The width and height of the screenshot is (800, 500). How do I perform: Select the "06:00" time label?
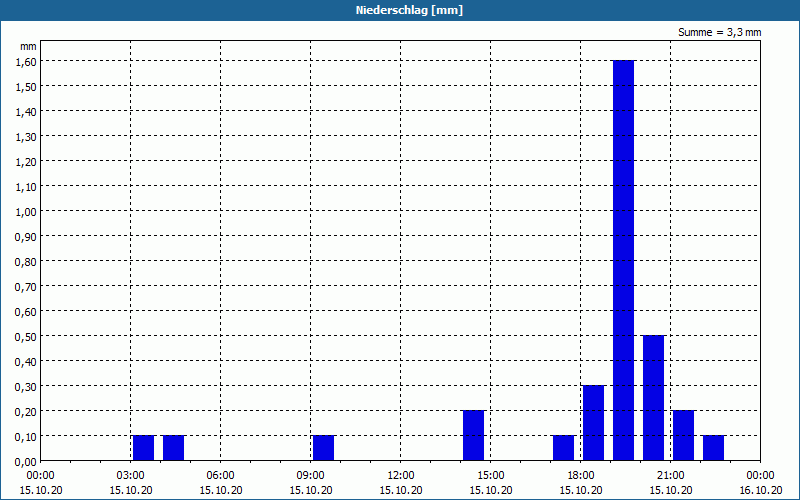pyautogui.click(x=220, y=476)
